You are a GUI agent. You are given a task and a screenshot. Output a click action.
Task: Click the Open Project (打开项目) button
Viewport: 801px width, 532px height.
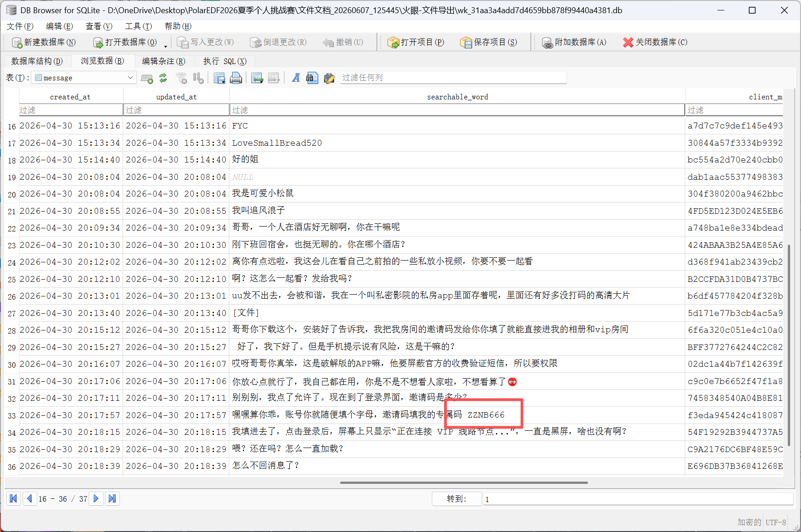click(x=415, y=42)
